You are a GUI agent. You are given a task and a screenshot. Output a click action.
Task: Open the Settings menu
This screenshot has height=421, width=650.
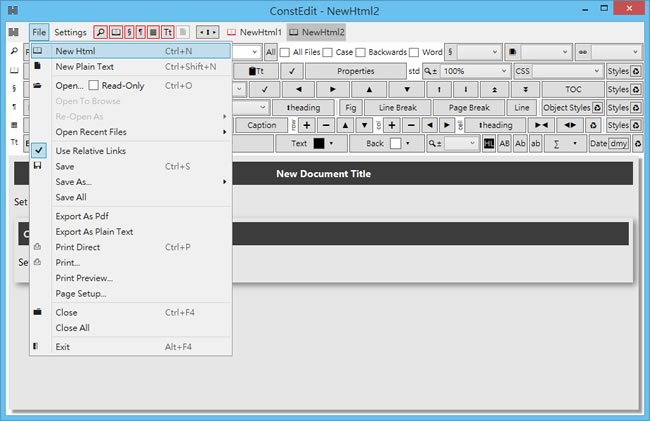click(x=70, y=32)
